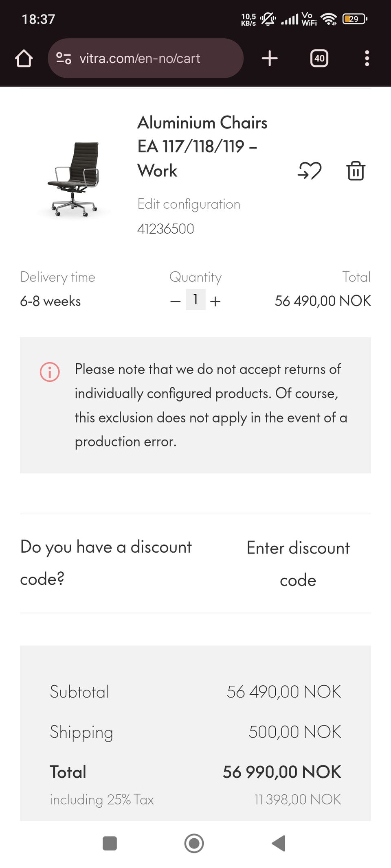Tap the browser home icon
The height and width of the screenshot is (868, 391).
point(24,58)
